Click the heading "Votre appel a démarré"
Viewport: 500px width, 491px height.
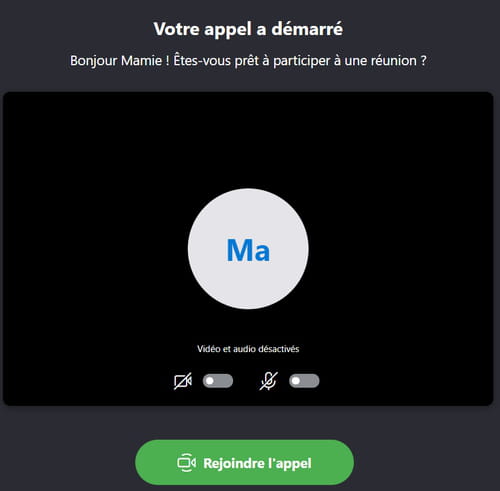248,29
